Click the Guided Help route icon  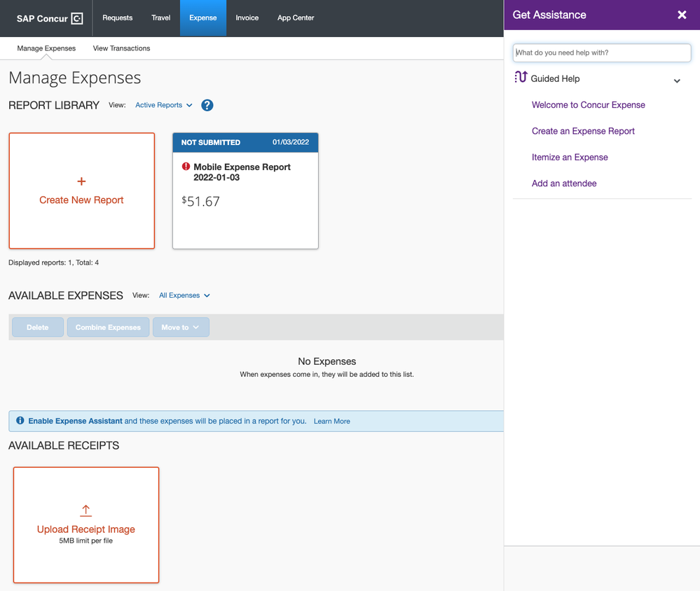[x=521, y=77]
